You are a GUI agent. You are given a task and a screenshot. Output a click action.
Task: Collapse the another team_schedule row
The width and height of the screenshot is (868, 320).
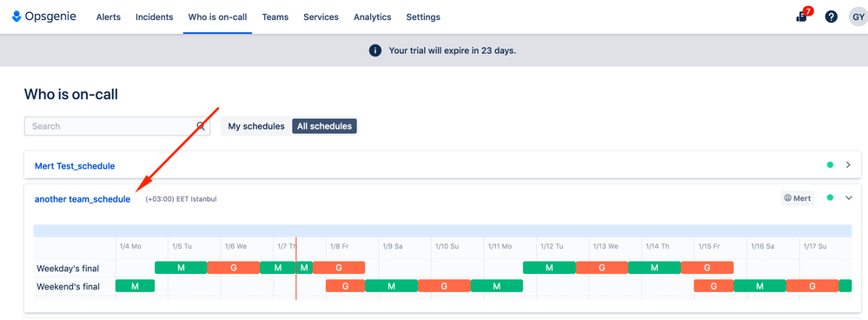(x=849, y=198)
